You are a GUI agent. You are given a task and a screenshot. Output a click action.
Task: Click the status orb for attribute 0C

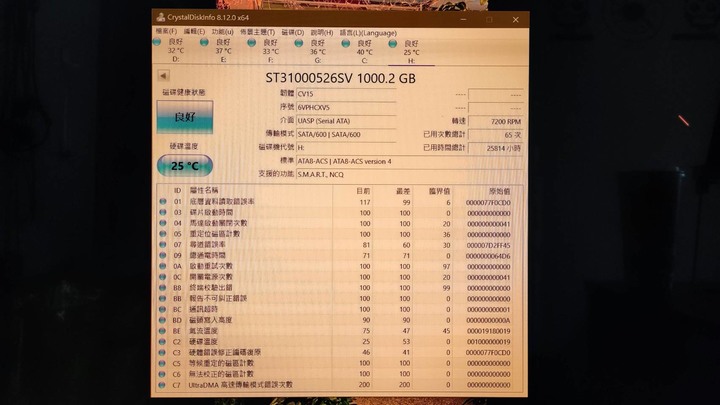tap(163, 277)
